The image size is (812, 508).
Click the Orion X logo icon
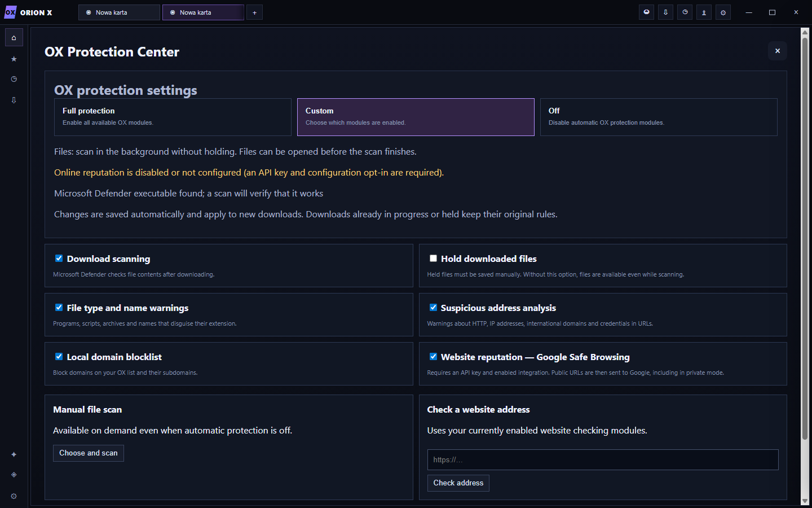[x=10, y=12]
